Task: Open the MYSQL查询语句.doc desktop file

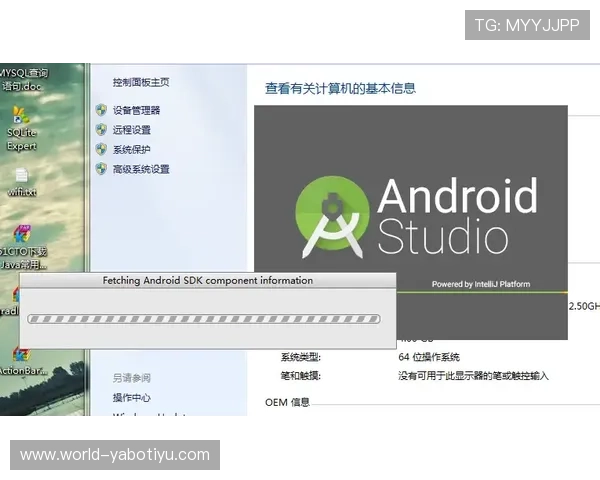Action: click(23, 79)
